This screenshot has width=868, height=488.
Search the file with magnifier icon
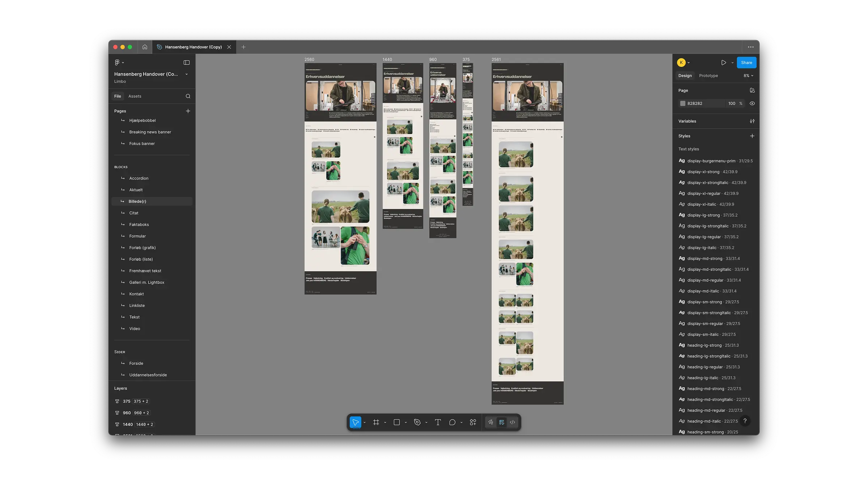click(188, 96)
